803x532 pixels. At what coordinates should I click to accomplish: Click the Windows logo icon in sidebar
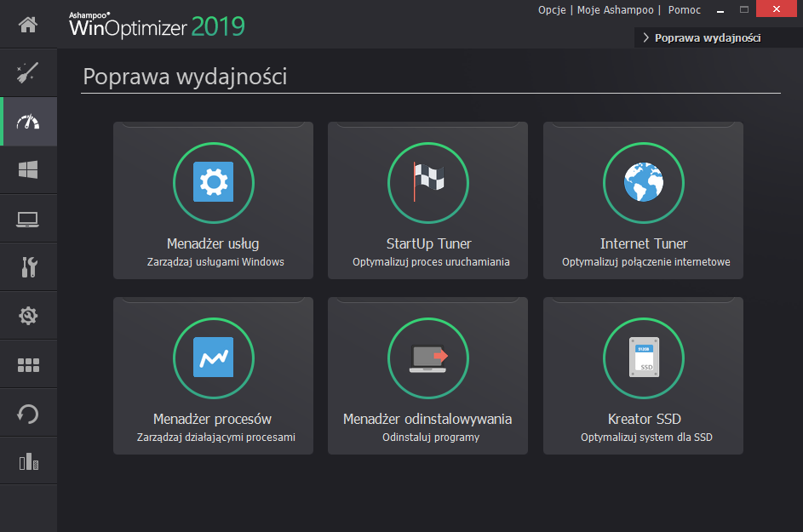pos(28,169)
